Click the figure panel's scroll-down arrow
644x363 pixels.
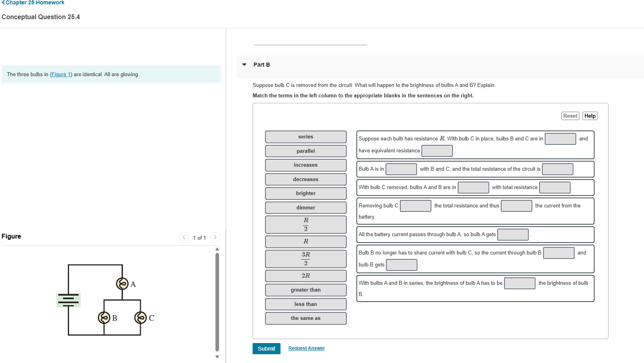tap(217, 357)
